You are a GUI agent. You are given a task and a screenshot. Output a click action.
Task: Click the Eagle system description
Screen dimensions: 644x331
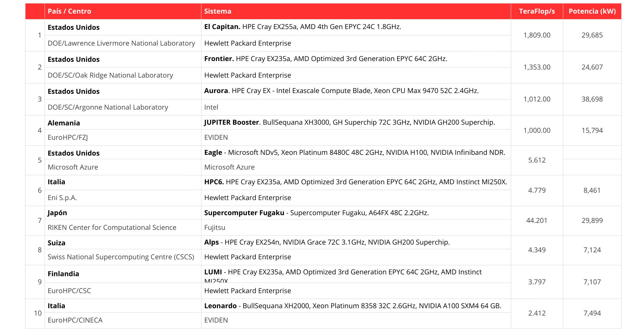point(354,153)
